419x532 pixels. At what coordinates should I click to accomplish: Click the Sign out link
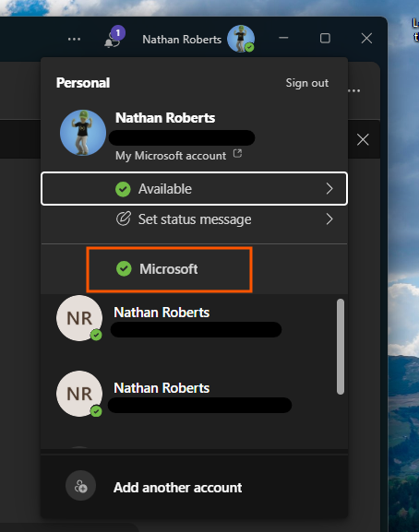[x=307, y=83]
